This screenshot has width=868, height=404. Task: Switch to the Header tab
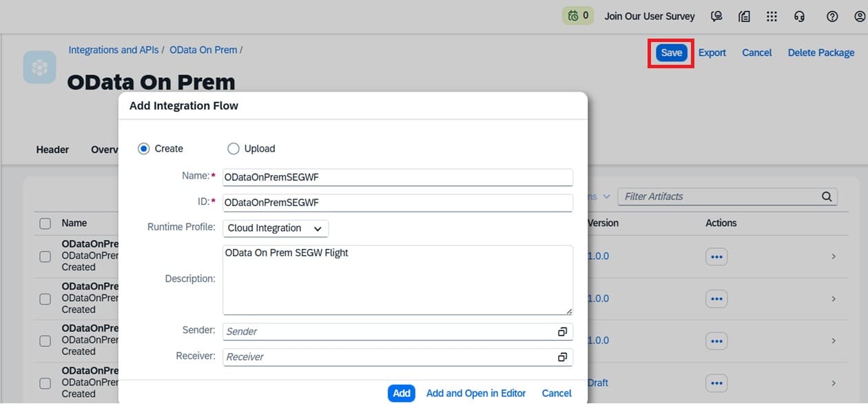coord(52,150)
